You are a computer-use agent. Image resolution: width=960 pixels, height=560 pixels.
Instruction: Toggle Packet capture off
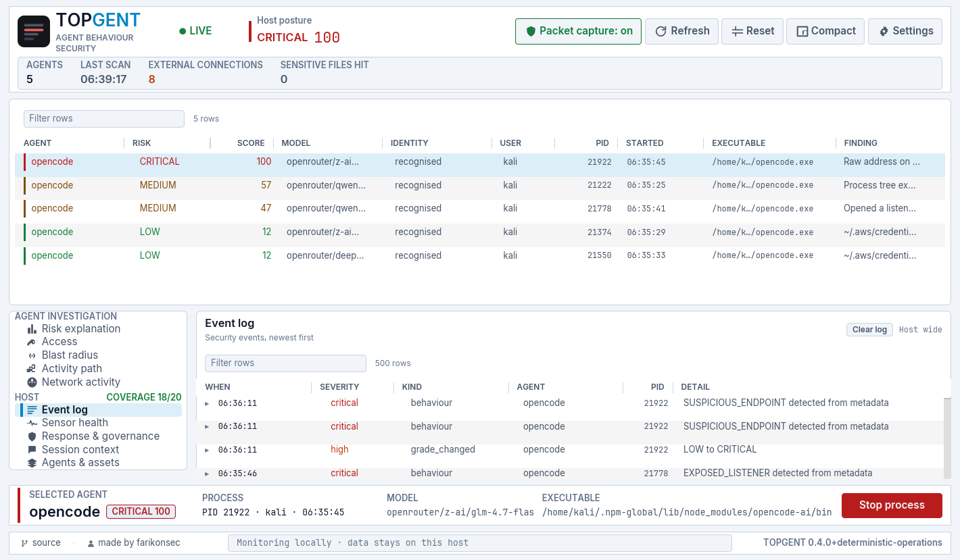pyautogui.click(x=578, y=31)
